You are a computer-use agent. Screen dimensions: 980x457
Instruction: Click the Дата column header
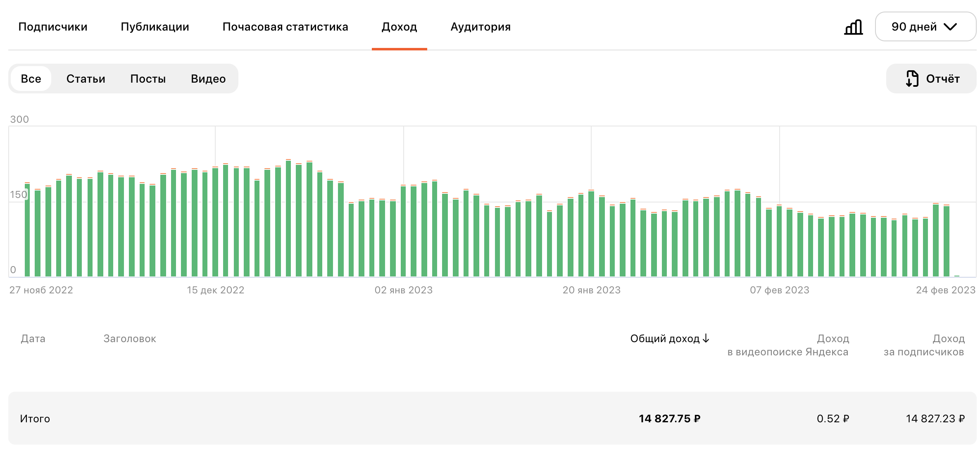tap(33, 338)
